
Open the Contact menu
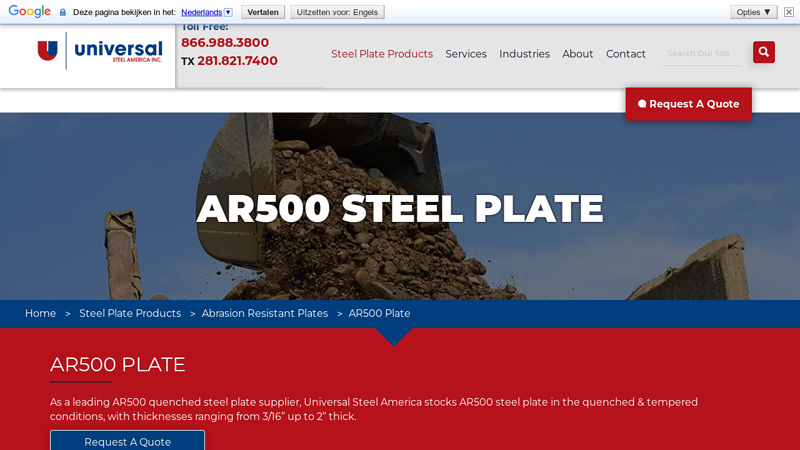(626, 54)
